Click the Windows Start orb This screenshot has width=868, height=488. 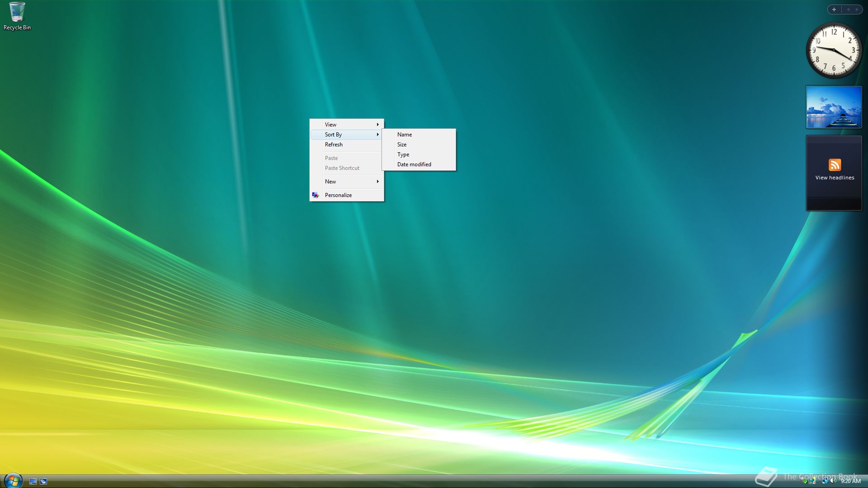13,481
